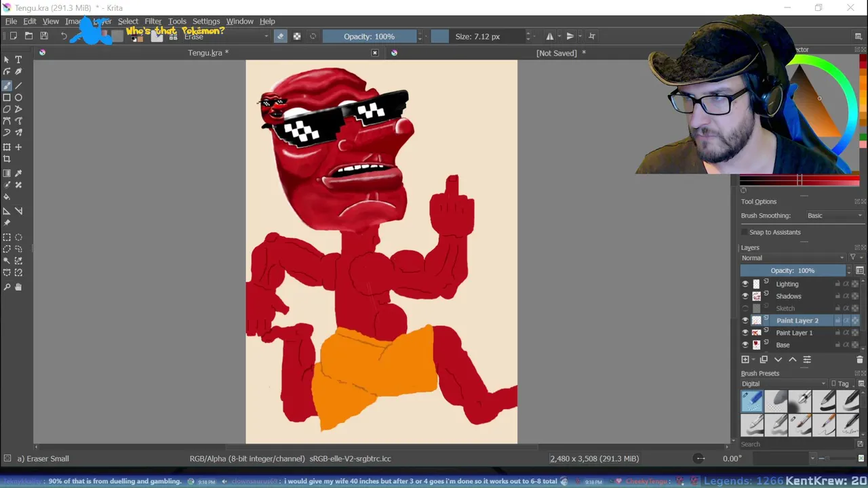Move the layer up
Image resolution: width=868 pixels, height=488 pixels.
pos(792,359)
